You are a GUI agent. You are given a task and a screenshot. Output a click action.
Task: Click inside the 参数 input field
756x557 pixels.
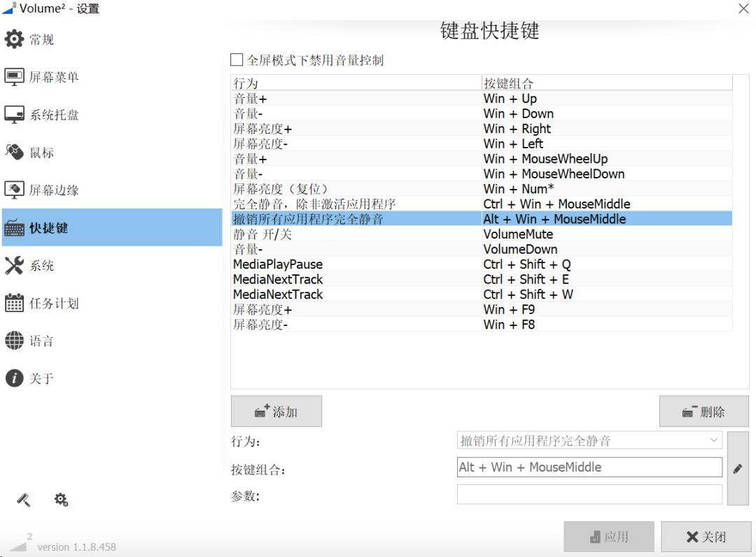(x=588, y=494)
